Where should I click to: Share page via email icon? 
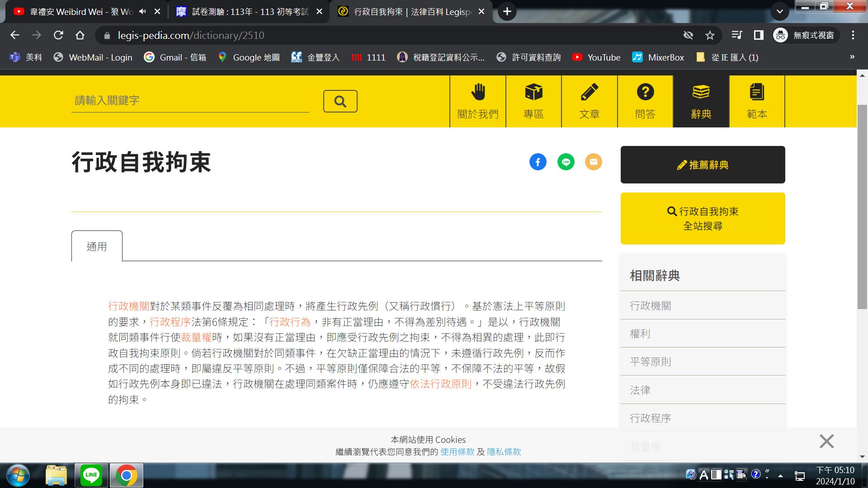(x=593, y=162)
